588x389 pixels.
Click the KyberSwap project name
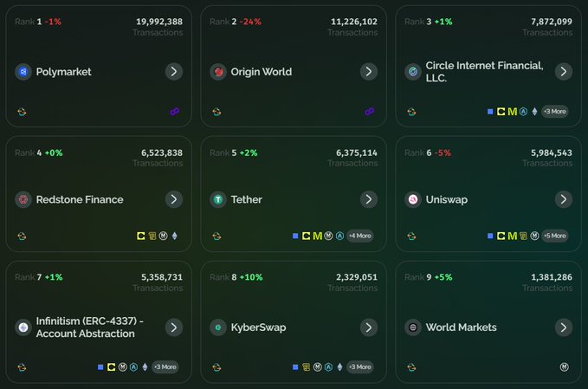258,327
